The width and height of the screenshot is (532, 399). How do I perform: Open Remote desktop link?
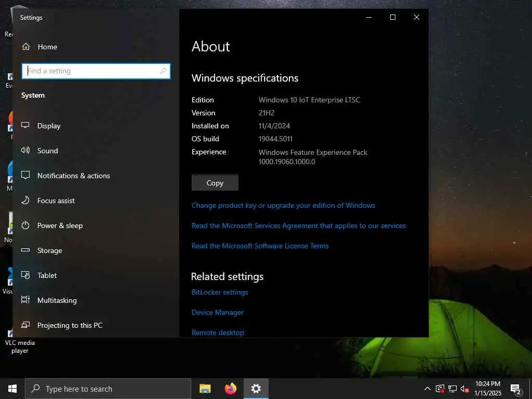coord(218,332)
